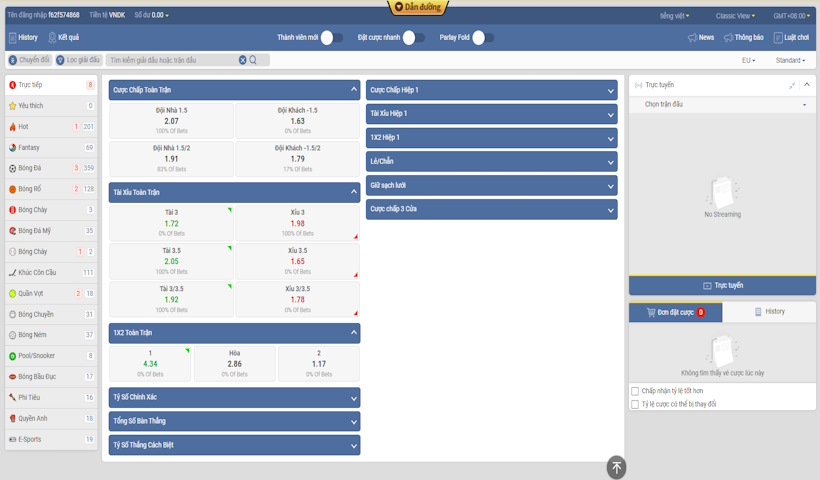Open Standard view dropdown
820x480 pixels.
click(x=790, y=60)
